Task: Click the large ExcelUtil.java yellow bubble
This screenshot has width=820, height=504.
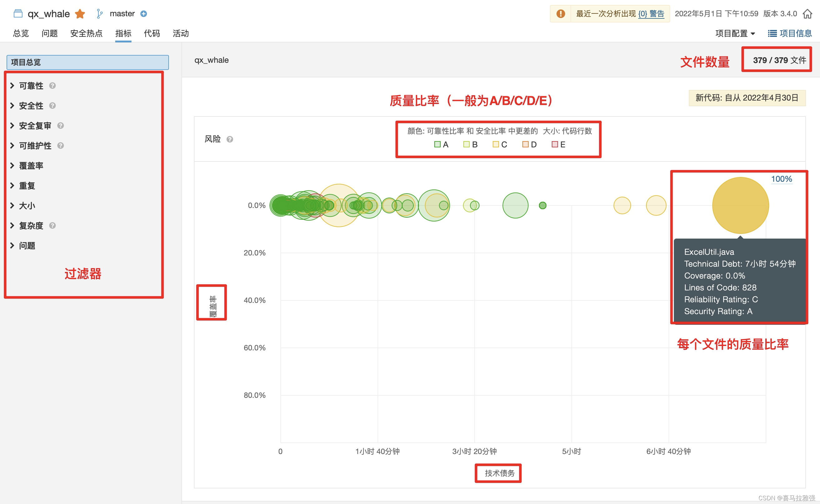Action: point(741,205)
